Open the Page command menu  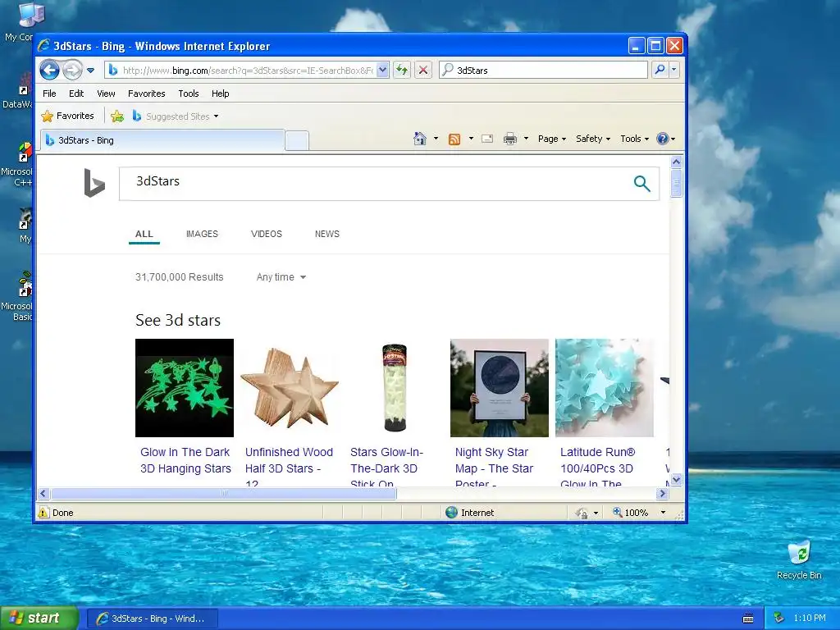tap(552, 139)
